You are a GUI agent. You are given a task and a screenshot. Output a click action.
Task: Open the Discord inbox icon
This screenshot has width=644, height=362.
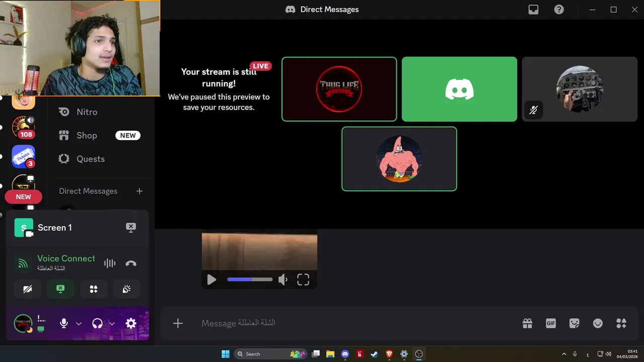pyautogui.click(x=533, y=10)
